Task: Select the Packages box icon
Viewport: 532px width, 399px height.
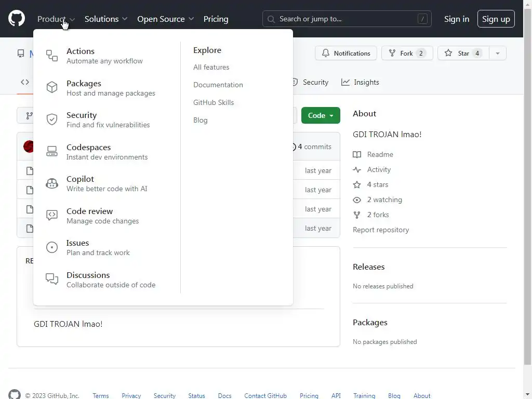Action: (51, 87)
